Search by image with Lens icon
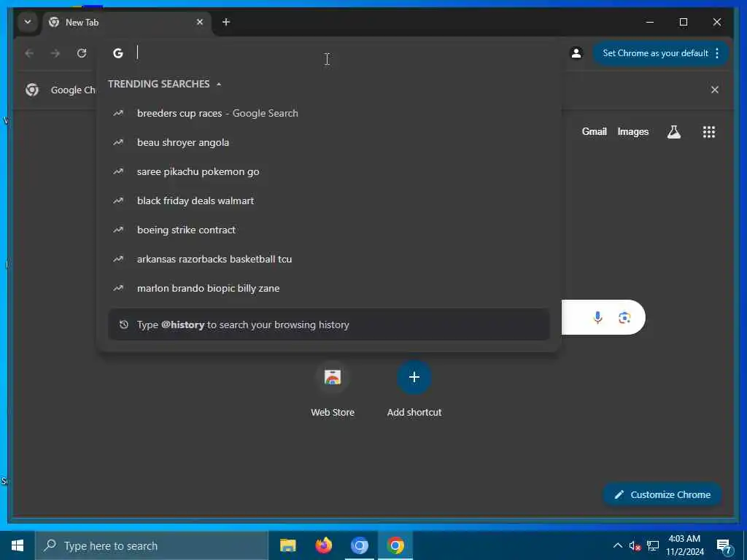Viewport: 747px width, 560px height. 624,317
